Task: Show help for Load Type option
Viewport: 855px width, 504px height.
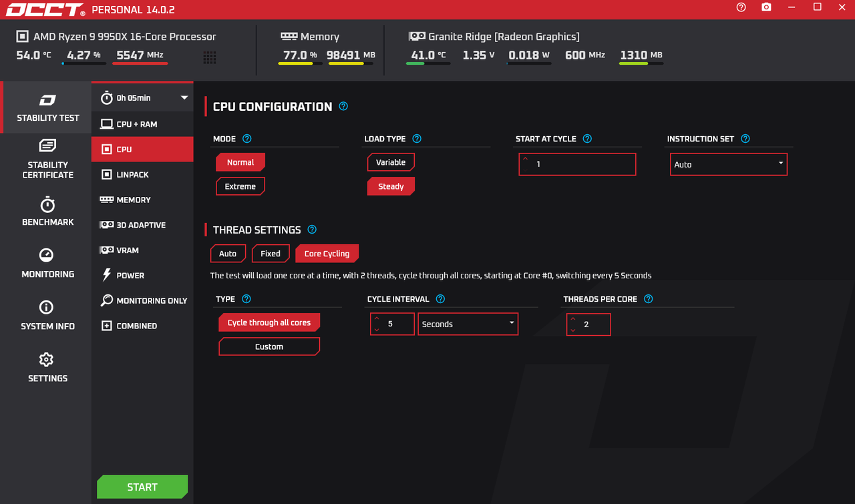Action: point(417,139)
